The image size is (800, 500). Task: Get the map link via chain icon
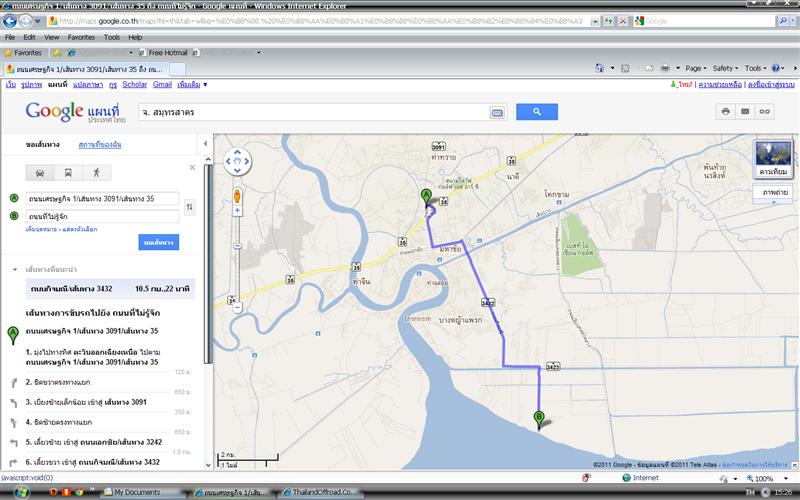point(765,112)
